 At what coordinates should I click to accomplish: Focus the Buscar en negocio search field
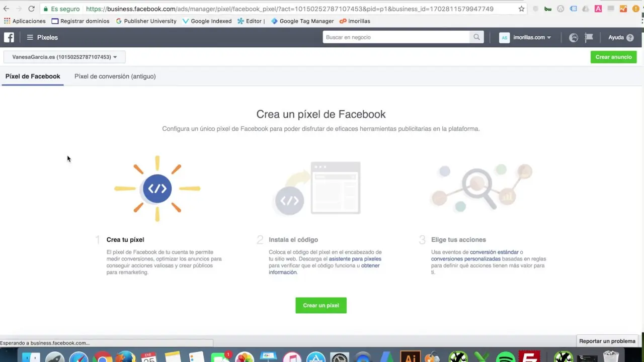pos(396,37)
